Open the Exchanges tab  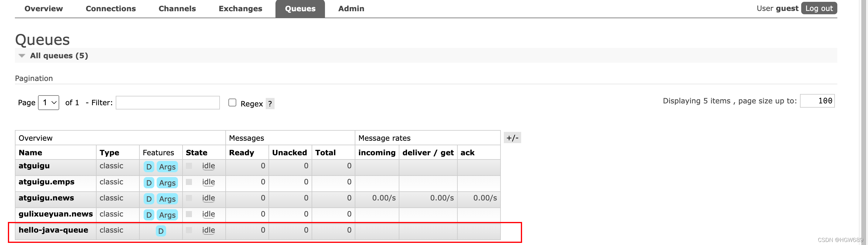(x=240, y=8)
